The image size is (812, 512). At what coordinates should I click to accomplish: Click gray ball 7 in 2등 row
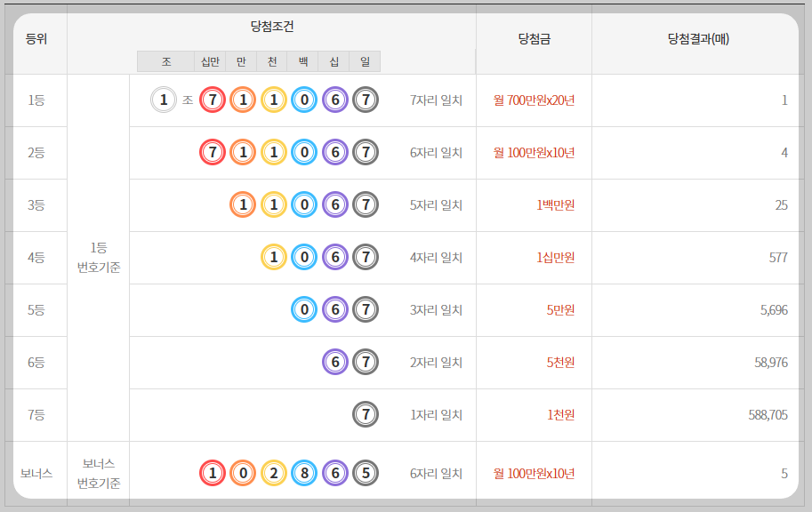[x=366, y=152]
